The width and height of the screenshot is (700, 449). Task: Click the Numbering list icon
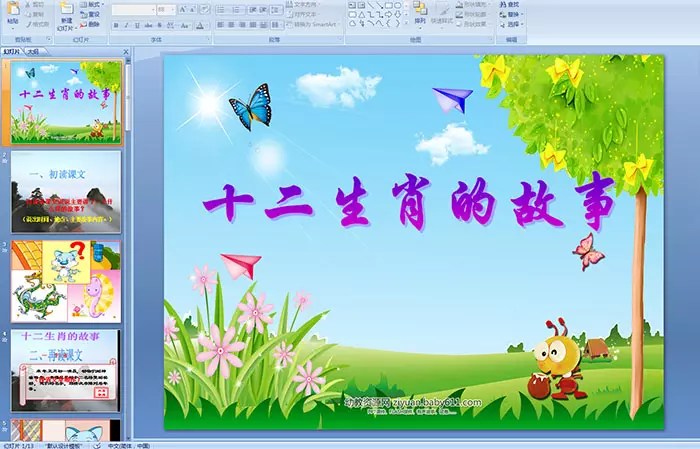point(238,10)
